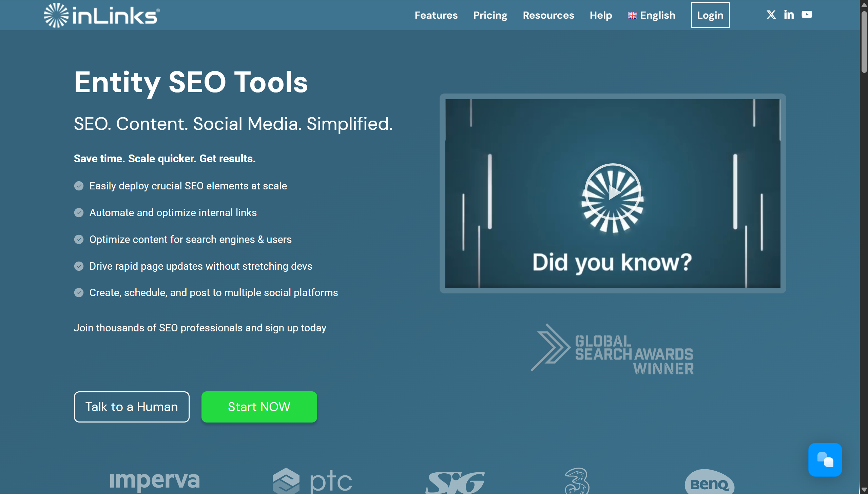Click the ptc client logo

(x=312, y=480)
